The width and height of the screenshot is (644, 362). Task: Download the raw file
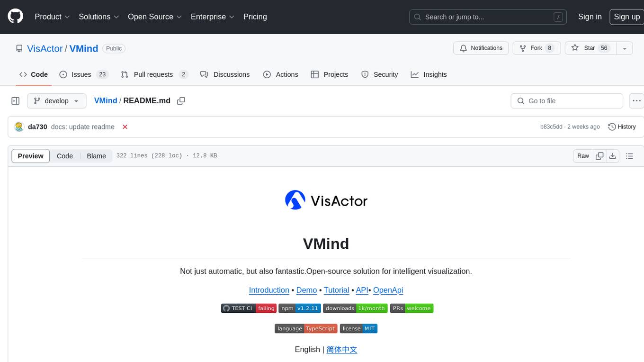pyautogui.click(x=613, y=156)
